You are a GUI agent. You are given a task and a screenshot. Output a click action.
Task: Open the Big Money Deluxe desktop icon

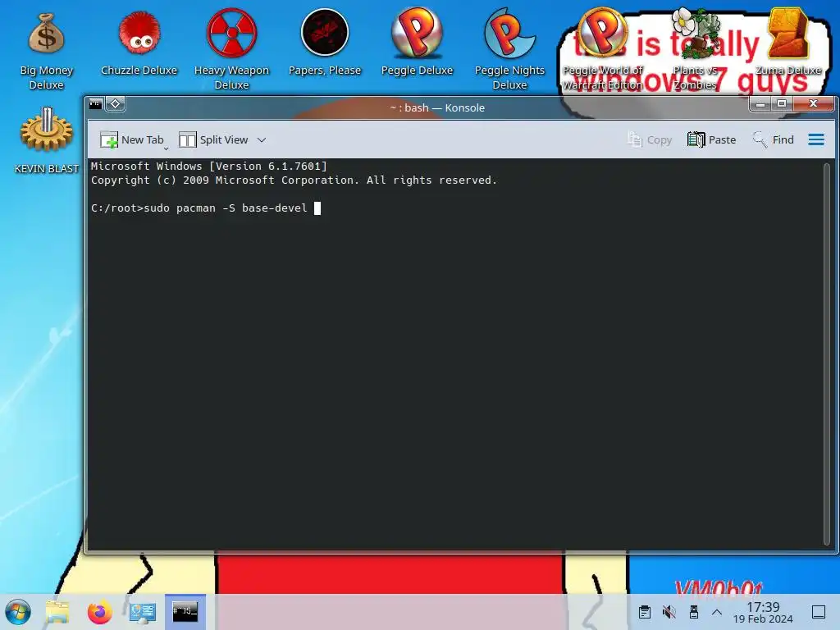pos(46,50)
